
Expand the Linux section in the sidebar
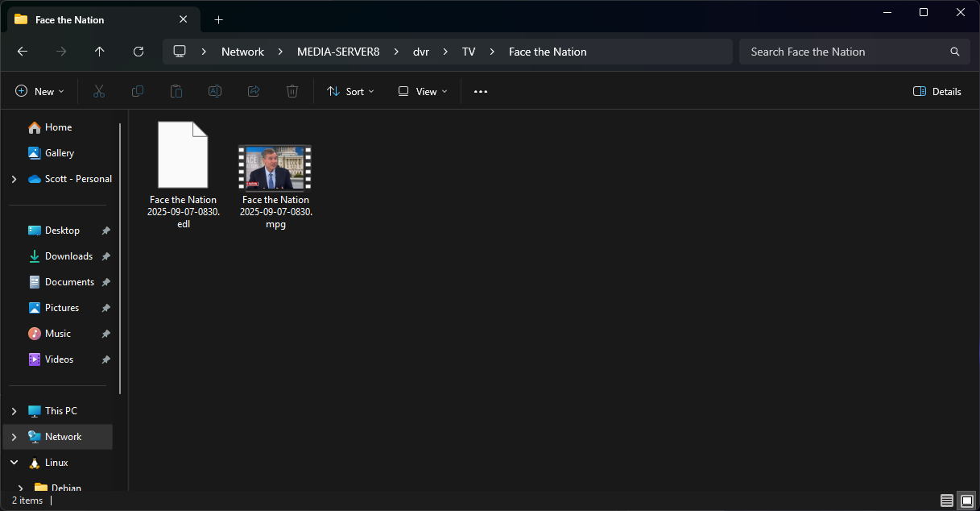click(x=13, y=462)
